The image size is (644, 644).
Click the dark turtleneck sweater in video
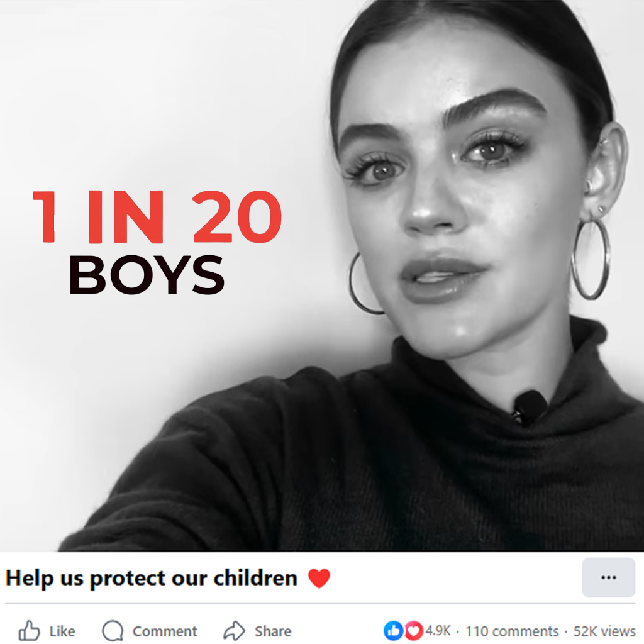click(370, 460)
